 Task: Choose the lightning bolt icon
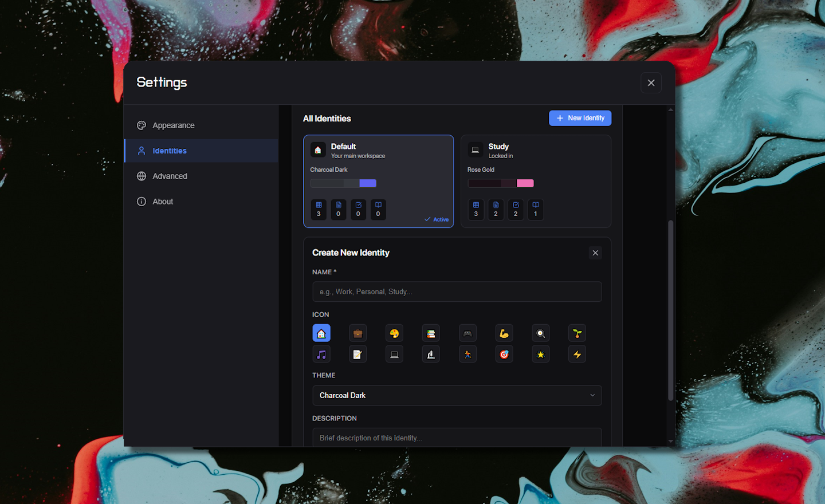[x=577, y=355]
